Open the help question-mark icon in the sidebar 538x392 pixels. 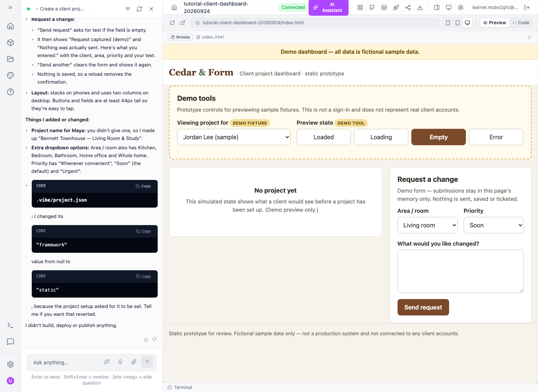click(x=10, y=92)
